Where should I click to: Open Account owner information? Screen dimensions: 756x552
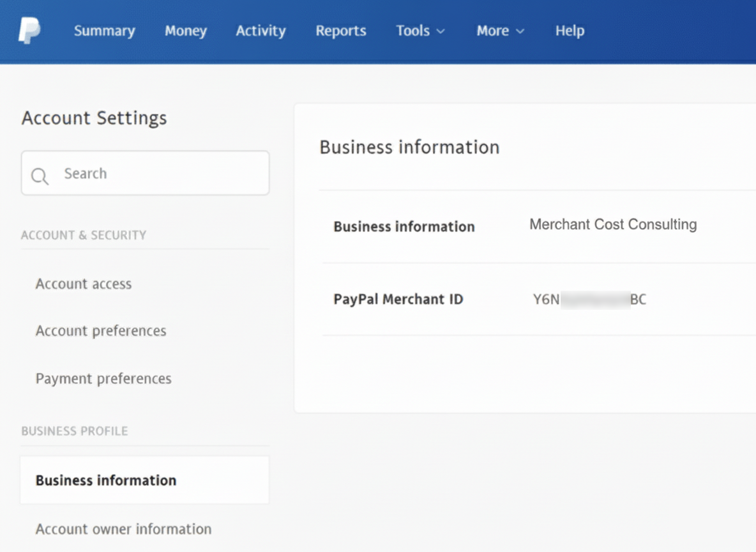[x=123, y=529]
